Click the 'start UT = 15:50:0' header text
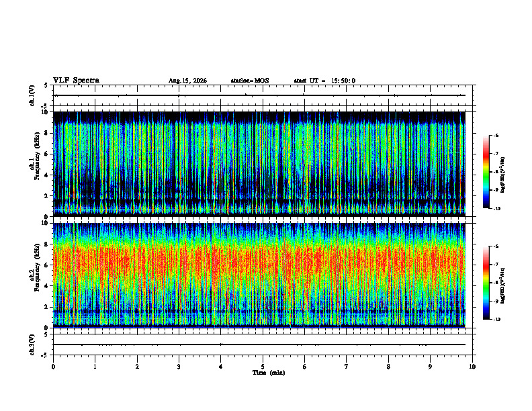532x411 pixels. click(324, 81)
